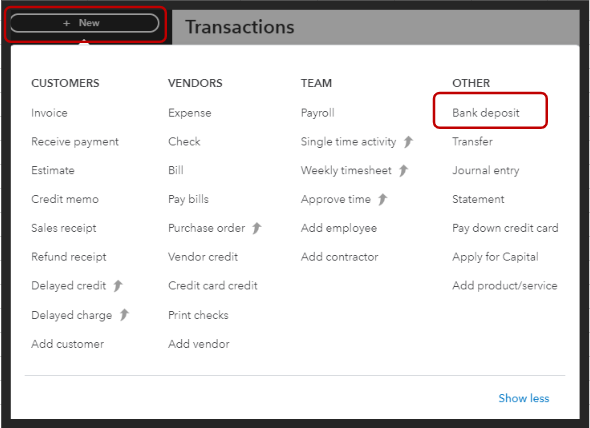This screenshot has width=590, height=428.
Task: Select Sales receipt option
Action: (x=64, y=228)
